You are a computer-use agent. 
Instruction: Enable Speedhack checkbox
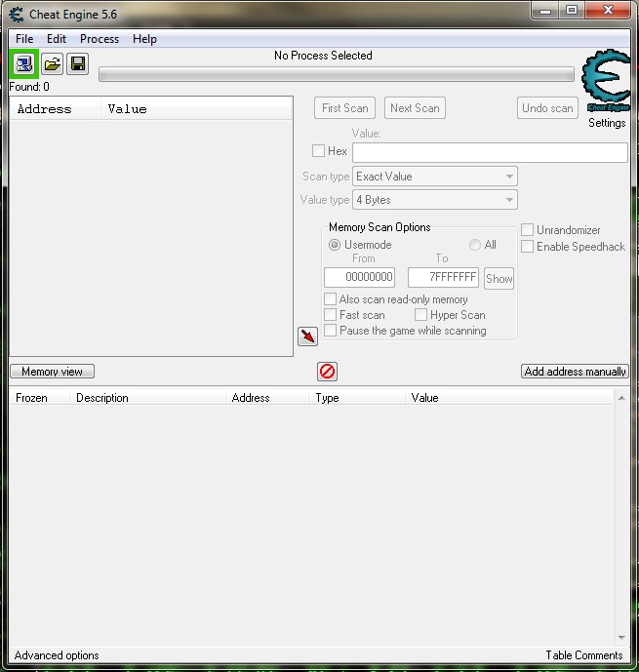point(527,247)
